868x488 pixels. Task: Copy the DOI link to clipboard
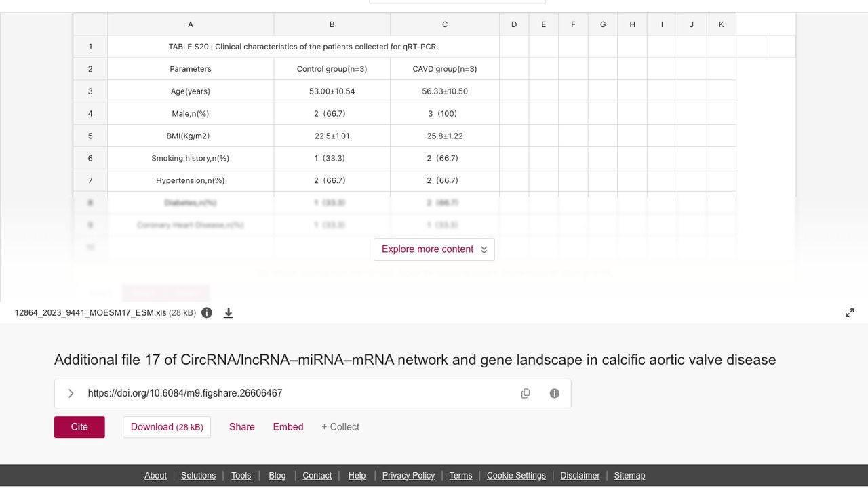coord(526,393)
